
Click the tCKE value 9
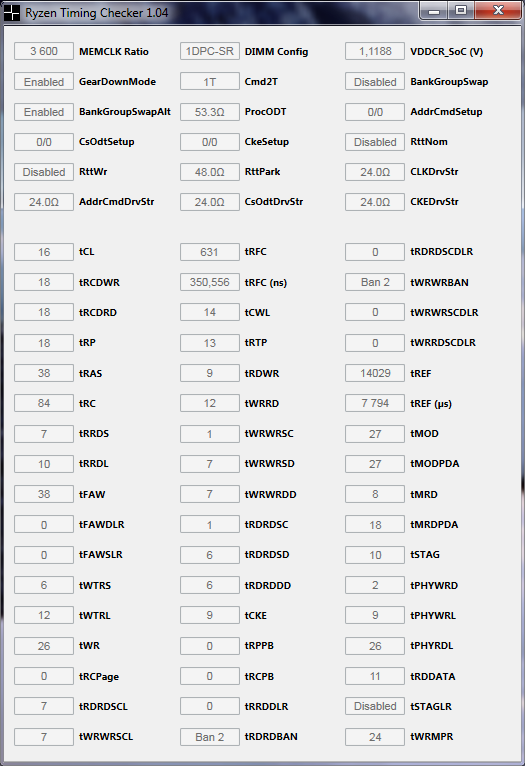point(210,616)
